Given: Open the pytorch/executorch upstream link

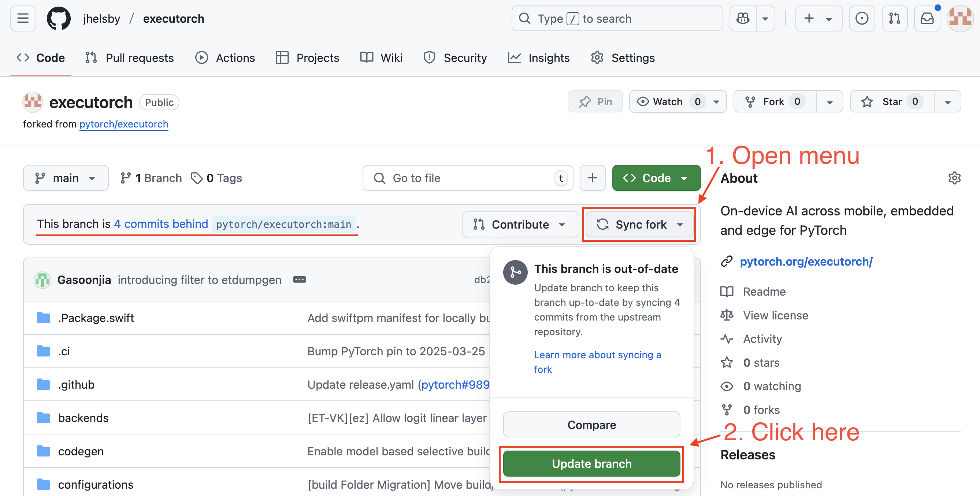Looking at the screenshot, I should pos(124,124).
